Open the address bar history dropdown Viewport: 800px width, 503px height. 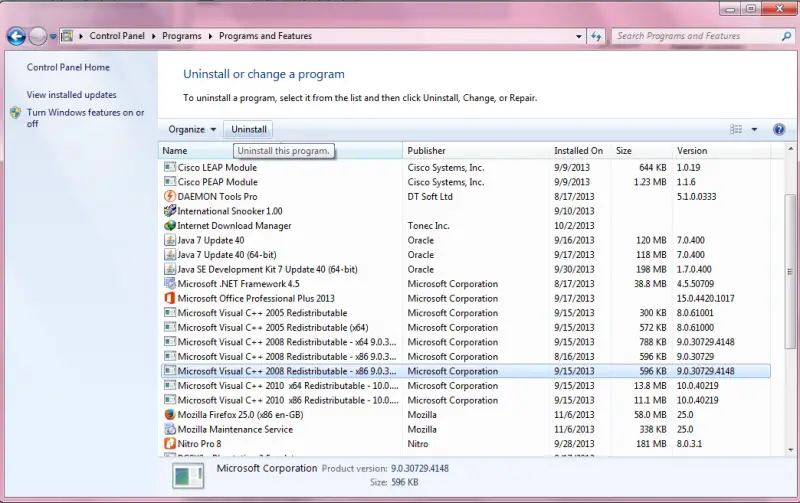click(579, 36)
